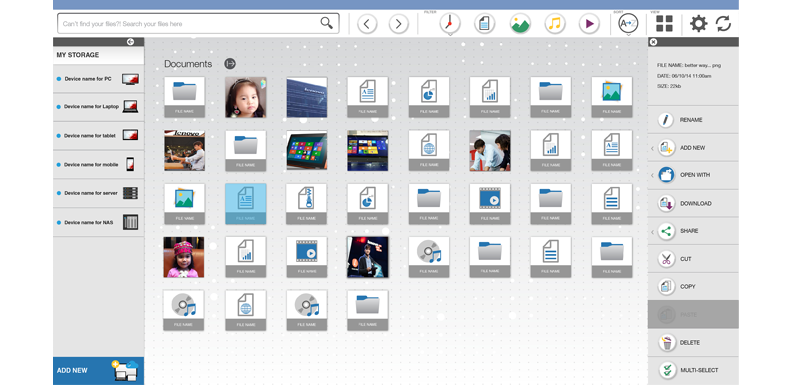Viewport: 790px width, 385px height.
Task: Click the SIZE: 22kb text
Action: 669,87
